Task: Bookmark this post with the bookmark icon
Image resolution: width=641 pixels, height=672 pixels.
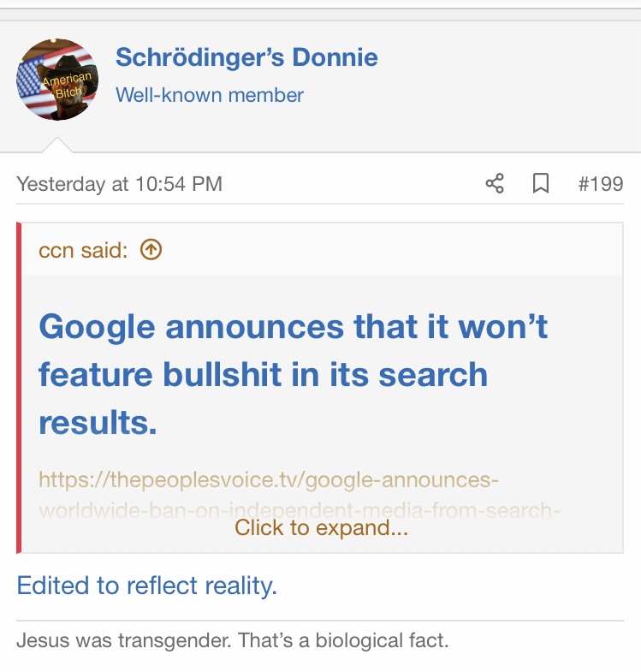Action: coord(541,183)
